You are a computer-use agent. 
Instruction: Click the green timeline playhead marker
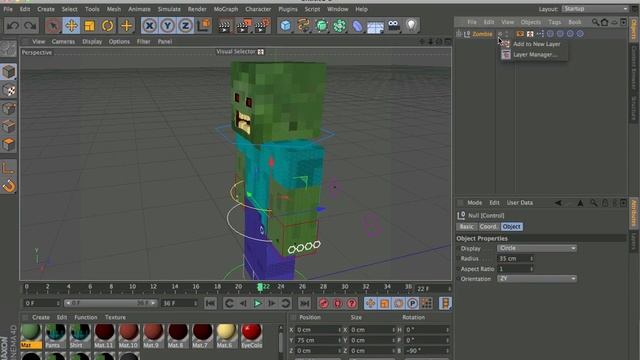pyautogui.click(x=260, y=287)
